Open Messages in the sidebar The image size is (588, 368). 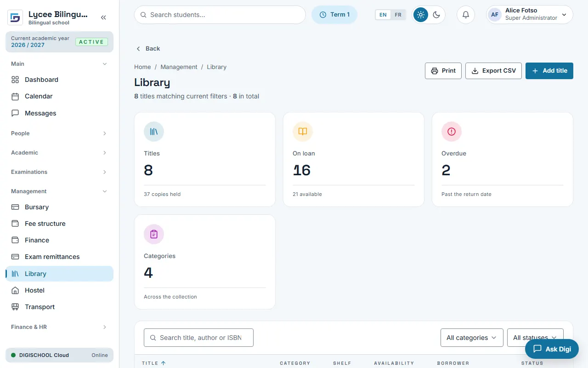59,113
